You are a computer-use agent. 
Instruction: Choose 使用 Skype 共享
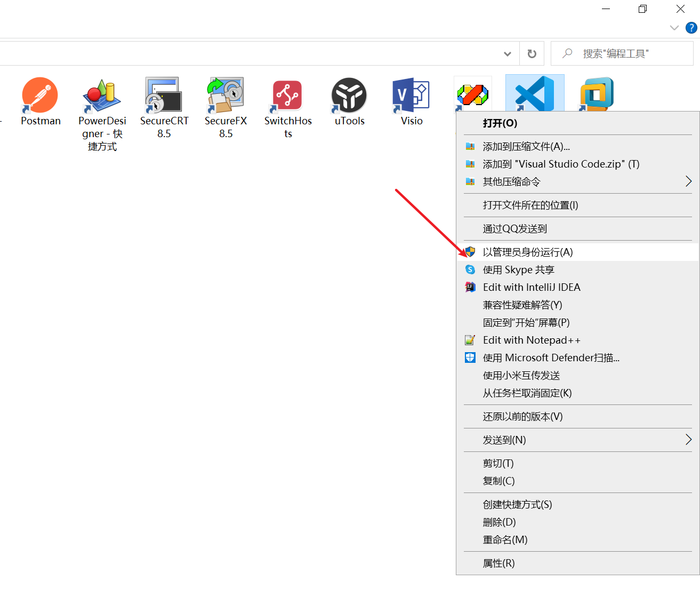578,269
